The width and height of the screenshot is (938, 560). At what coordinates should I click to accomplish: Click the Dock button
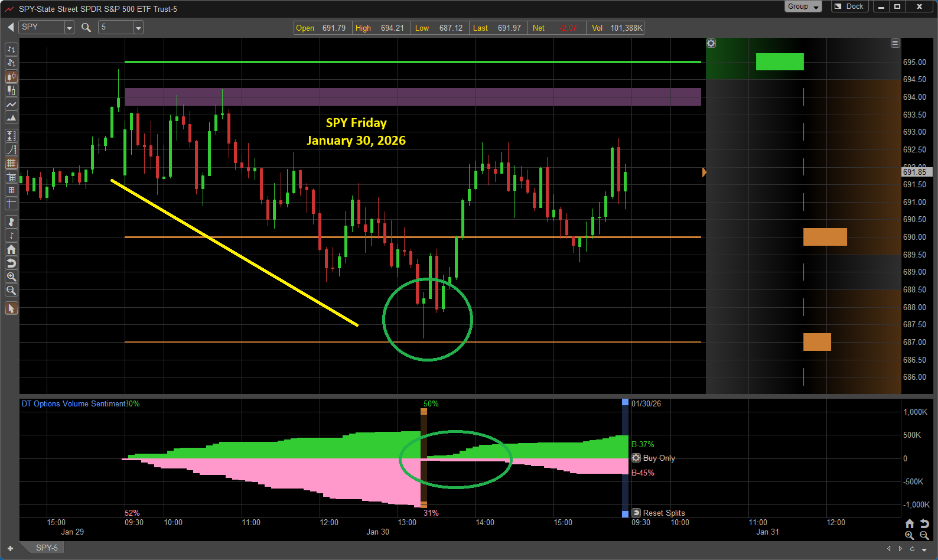pyautogui.click(x=849, y=6)
